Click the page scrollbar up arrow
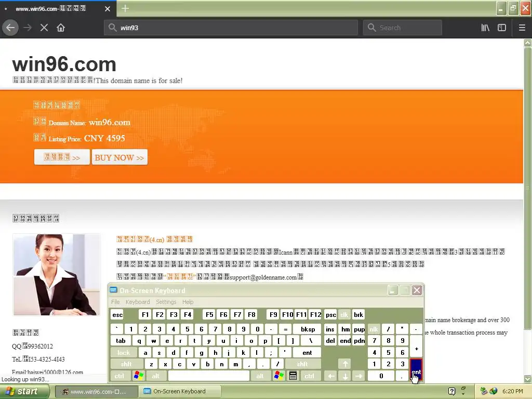This screenshot has height=399, width=532. 528,43
